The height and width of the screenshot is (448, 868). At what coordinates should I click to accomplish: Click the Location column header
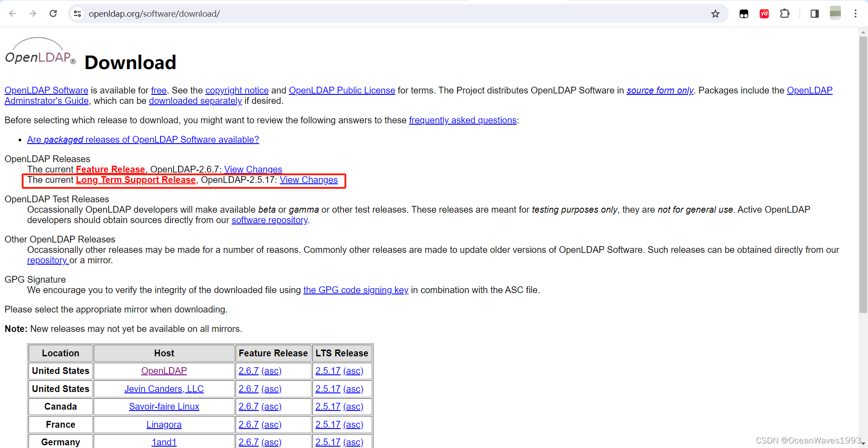[x=61, y=353]
